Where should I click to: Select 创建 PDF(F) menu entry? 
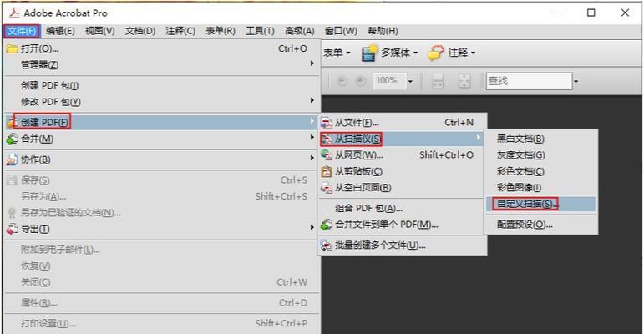point(161,123)
